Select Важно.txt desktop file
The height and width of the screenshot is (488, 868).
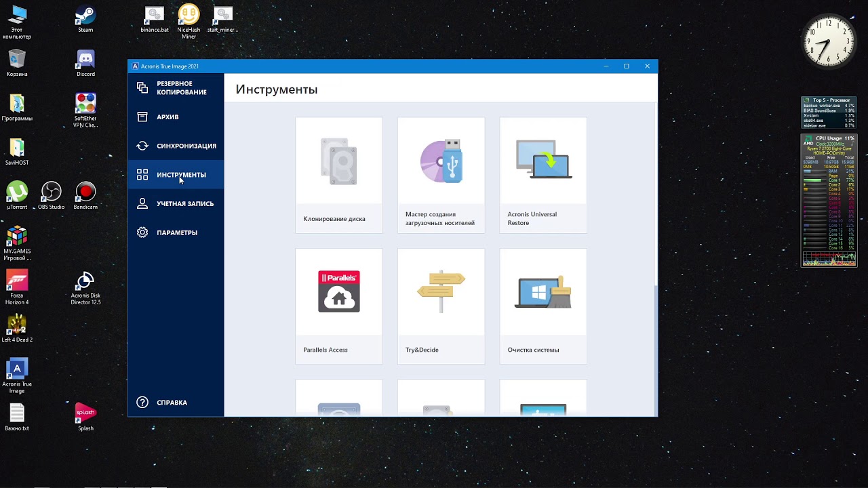click(x=17, y=417)
